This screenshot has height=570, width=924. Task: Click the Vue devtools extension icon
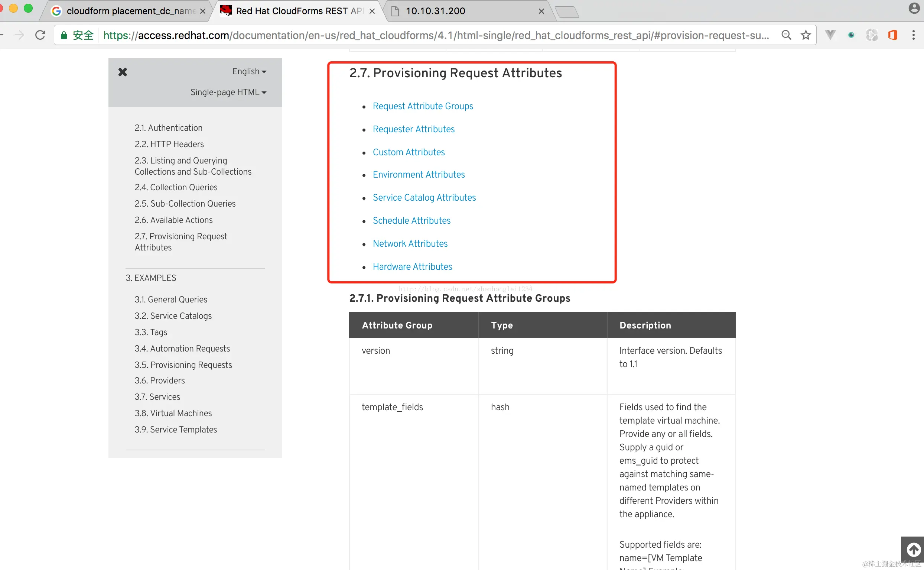point(830,35)
